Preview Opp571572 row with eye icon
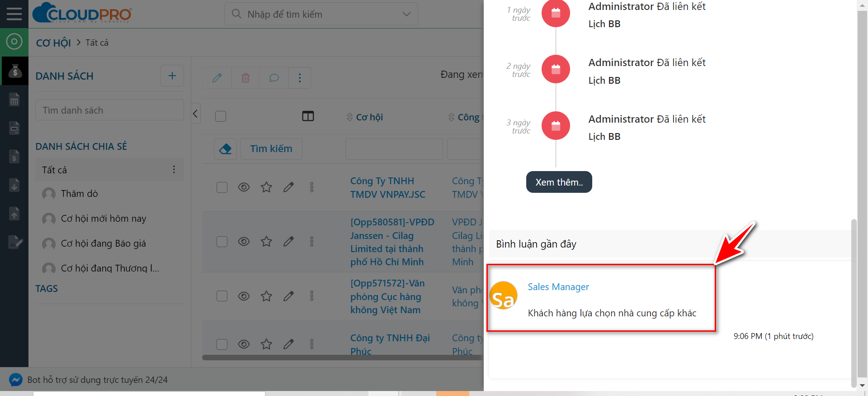This screenshot has width=868, height=396. click(x=244, y=296)
